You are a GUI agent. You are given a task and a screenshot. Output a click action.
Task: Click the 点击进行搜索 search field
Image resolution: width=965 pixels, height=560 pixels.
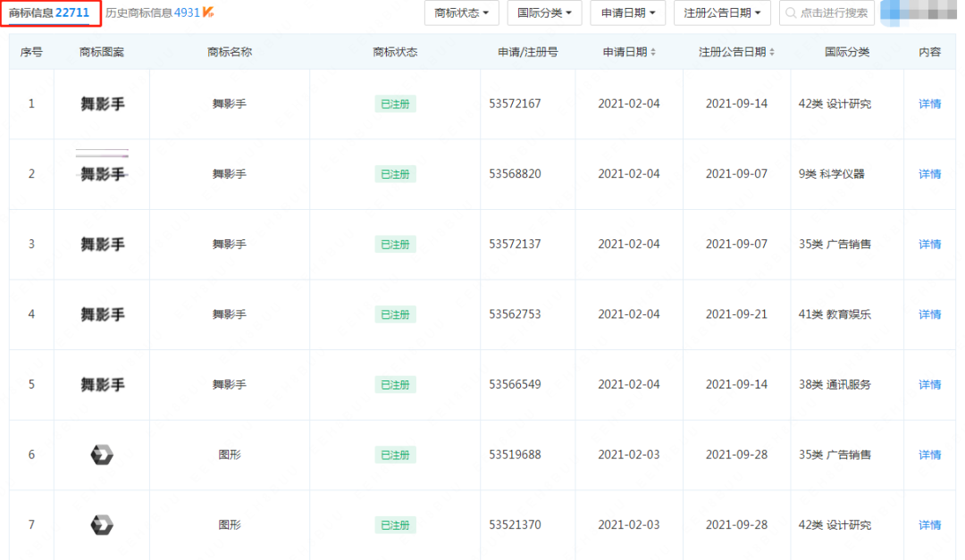(x=827, y=13)
